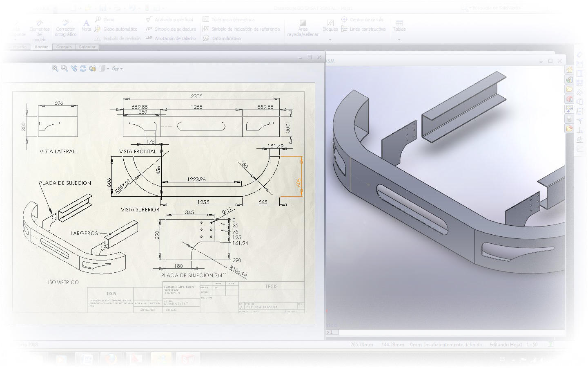Click Símbolo de revisión tool
The image size is (588, 368).
pyautogui.click(x=117, y=38)
